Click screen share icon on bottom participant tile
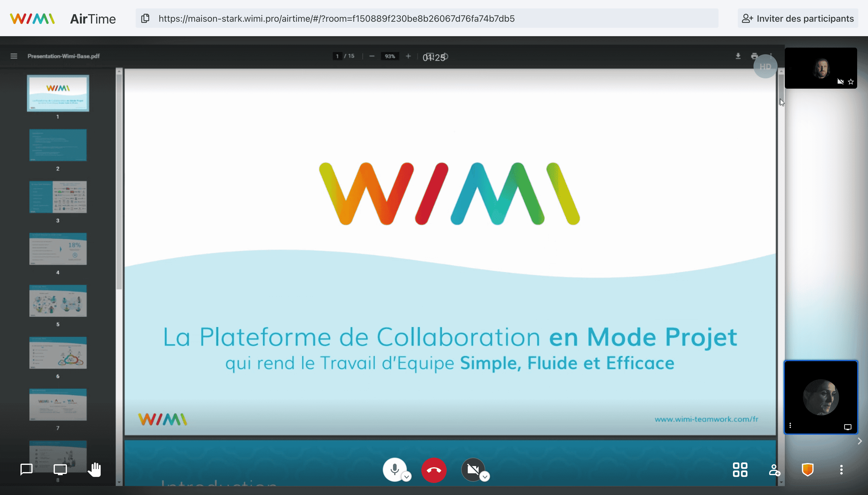This screenshot has height=495, width=868. 848,427
